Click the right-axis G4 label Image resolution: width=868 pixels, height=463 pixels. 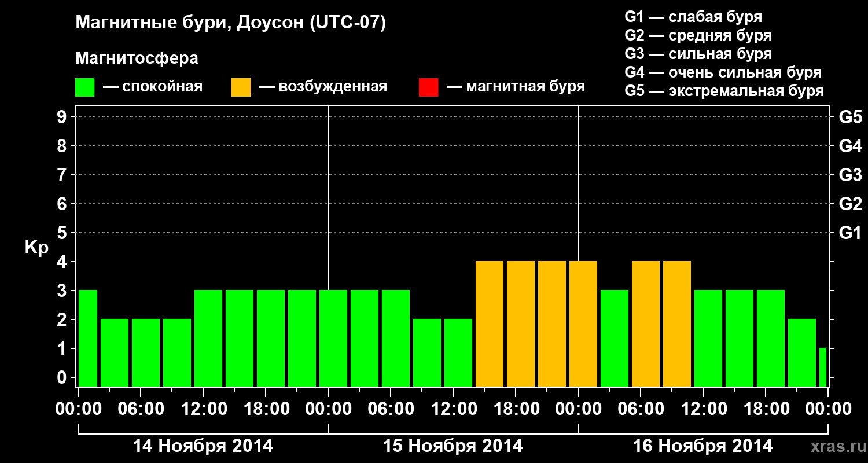[x=850, y=146]
